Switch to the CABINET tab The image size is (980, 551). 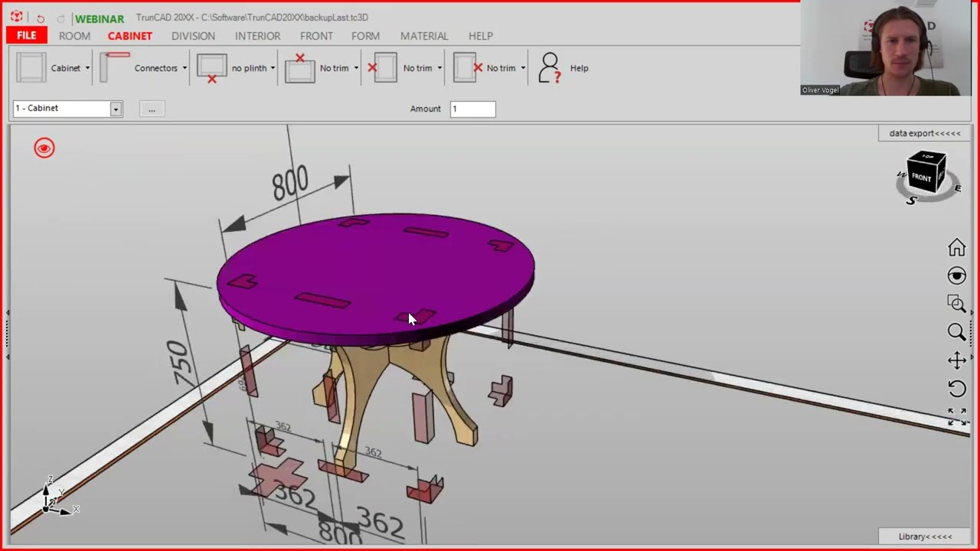coord(129,36)
